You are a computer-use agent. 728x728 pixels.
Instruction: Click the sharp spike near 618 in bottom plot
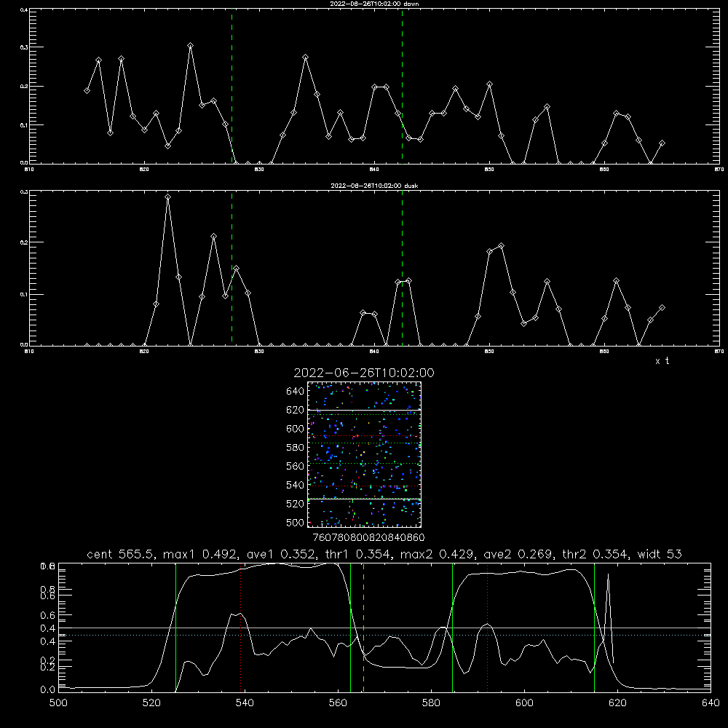click(608, 617)
